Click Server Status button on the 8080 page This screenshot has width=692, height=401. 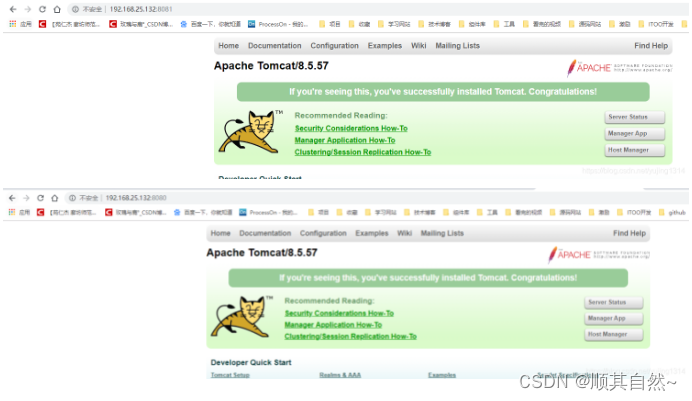613,302
